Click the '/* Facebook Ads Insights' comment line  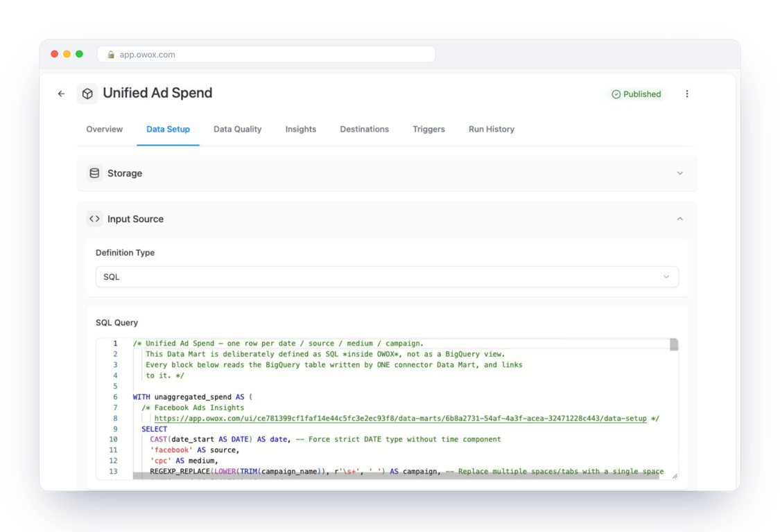pyautogui.click(x=193, y=408)
